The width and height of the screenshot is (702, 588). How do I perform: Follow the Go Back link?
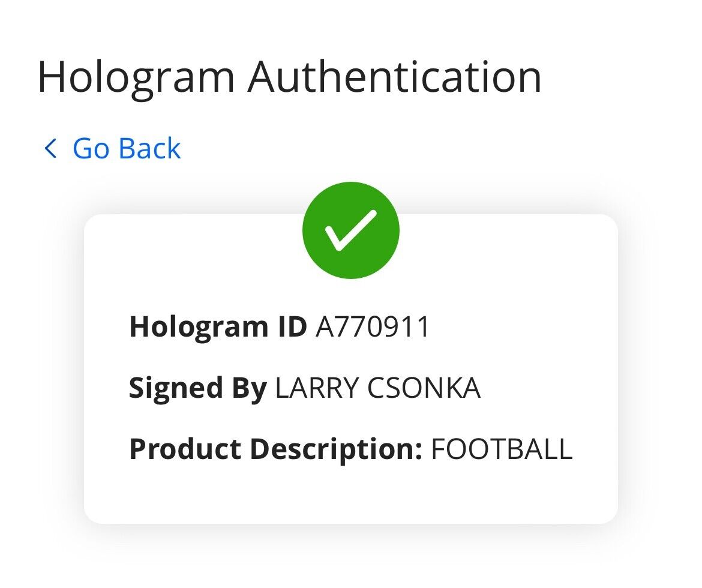click(126, 148)
